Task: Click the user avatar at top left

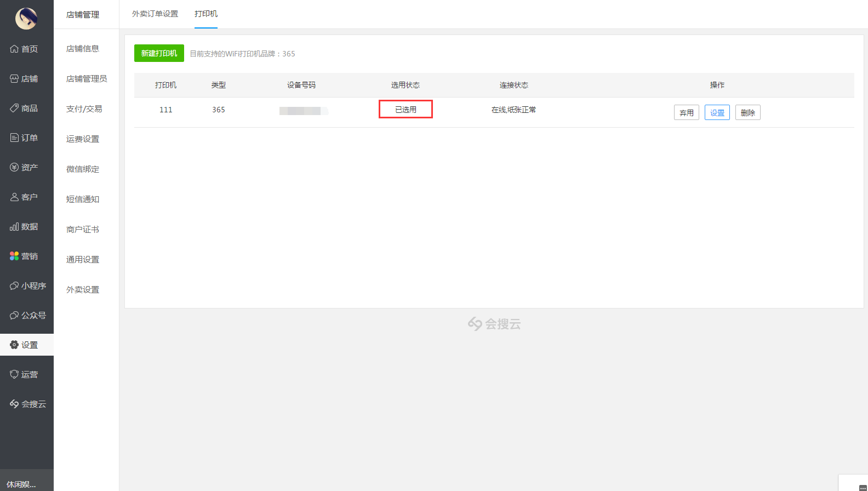Action: click(26, 19)
